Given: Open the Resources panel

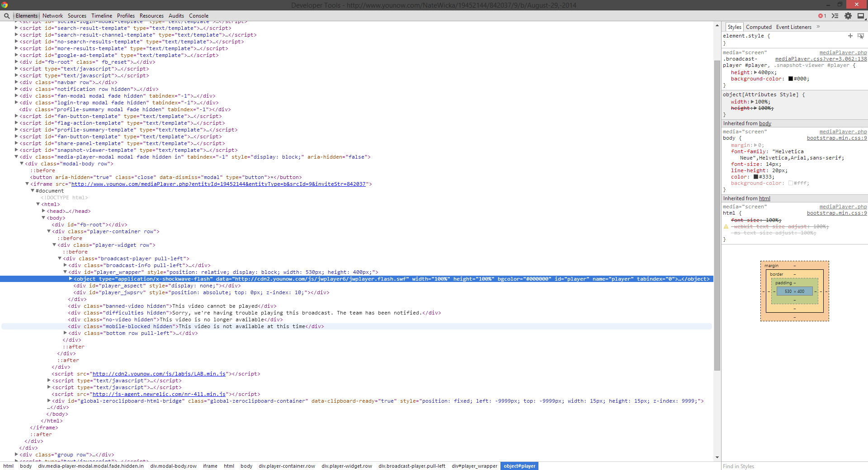Looking at the screenshot, I should coord(151,16).
